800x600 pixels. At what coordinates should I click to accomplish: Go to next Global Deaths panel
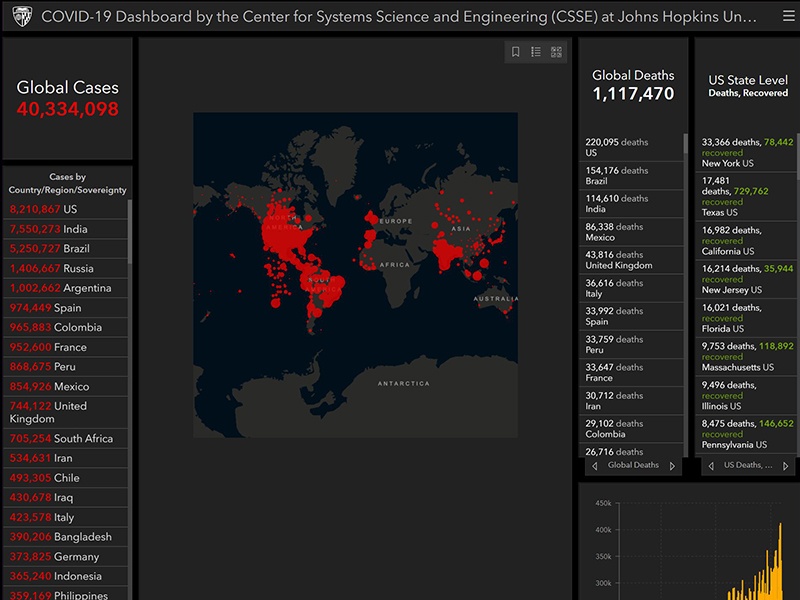point(672,466)
